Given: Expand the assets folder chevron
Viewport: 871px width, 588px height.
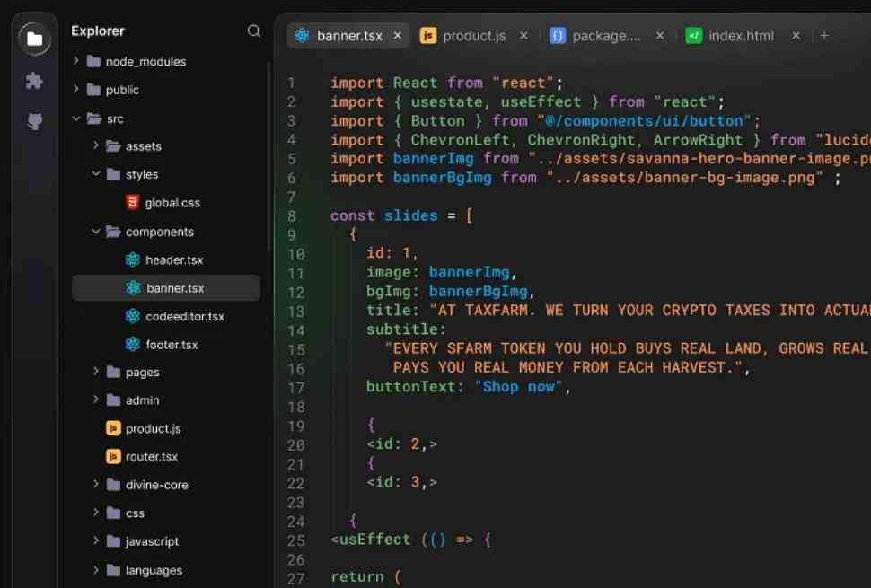Looking at the screenshot, I should point(95,145).
